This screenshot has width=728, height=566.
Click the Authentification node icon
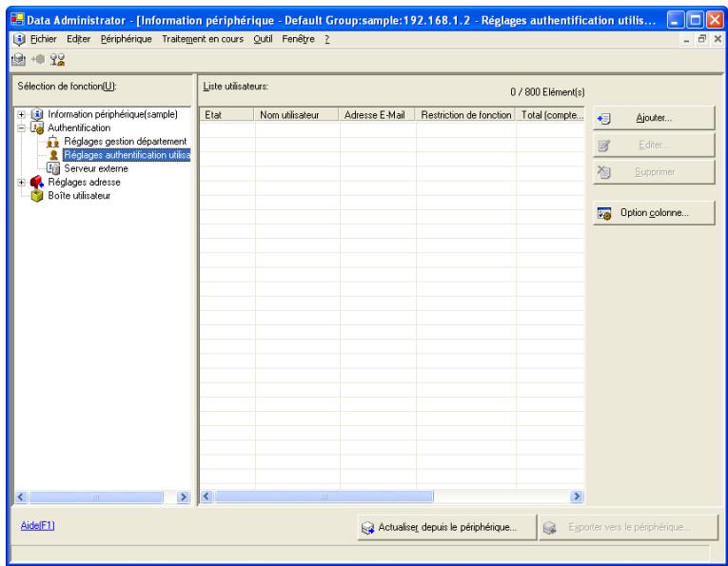(x=37, y=127)
